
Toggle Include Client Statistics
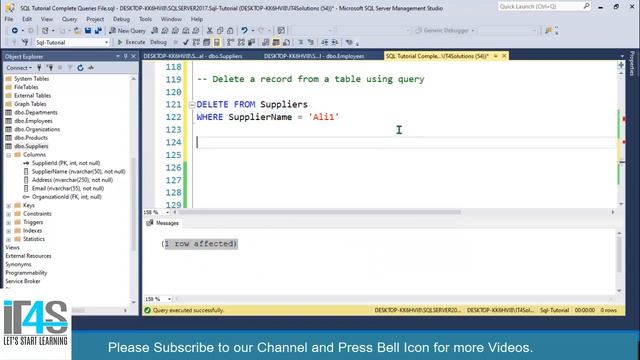[x=251, y=42]
